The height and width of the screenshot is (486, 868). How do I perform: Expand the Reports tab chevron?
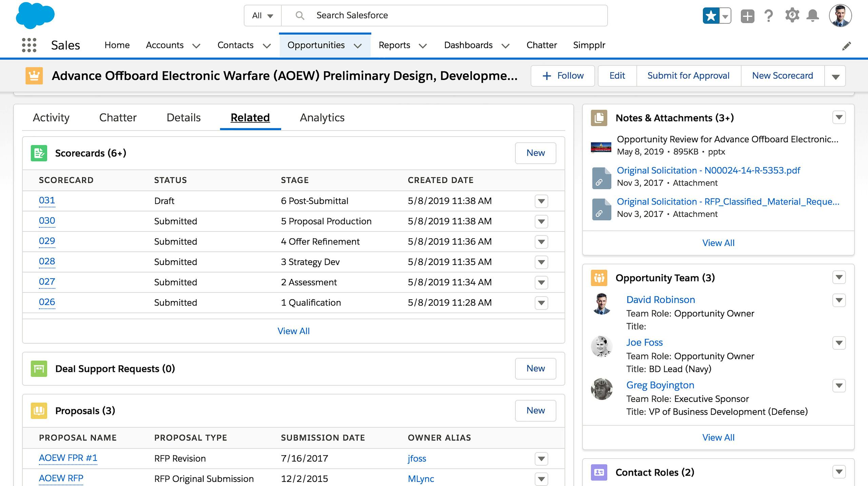(423, 46)
